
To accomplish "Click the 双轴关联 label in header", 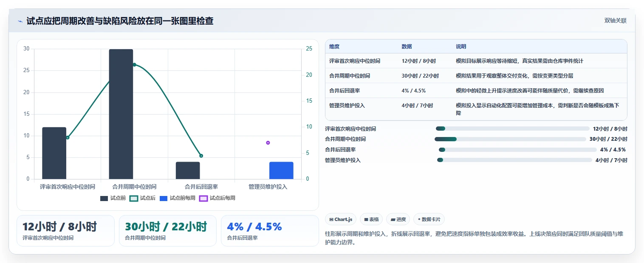I will pos(616,20).
